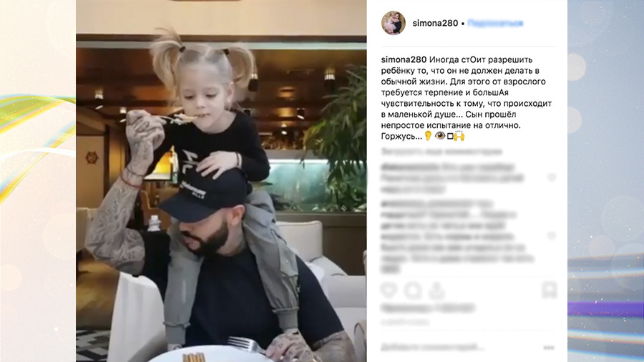644x362 pixels.
Task: Load more comments below the caption
Action: click(441, 152)
